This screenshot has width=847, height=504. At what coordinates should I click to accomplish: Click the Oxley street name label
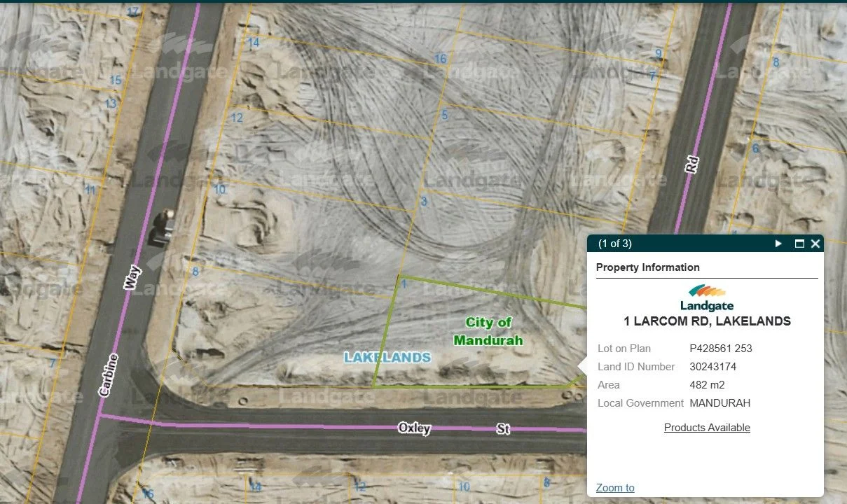coord(413,427)
